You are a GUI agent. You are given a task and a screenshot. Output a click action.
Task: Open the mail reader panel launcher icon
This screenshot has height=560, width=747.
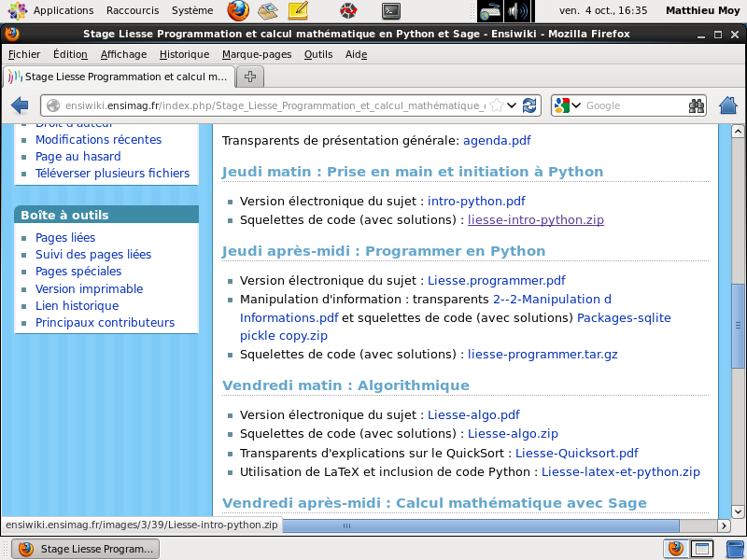pyautogui.click(x=268, y=10)
